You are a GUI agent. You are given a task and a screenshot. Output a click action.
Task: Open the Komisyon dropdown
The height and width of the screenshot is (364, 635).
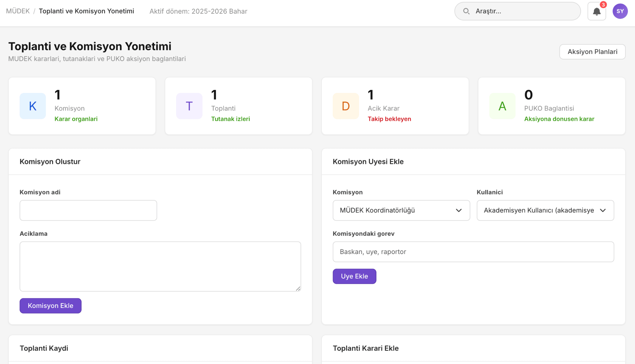[401, 210]
